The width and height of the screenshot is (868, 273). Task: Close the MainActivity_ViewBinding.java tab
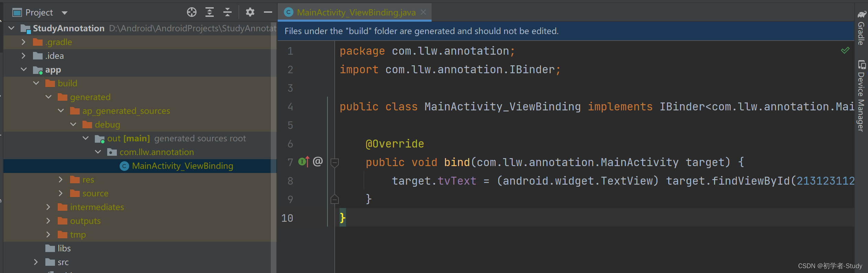pos(423,12)
